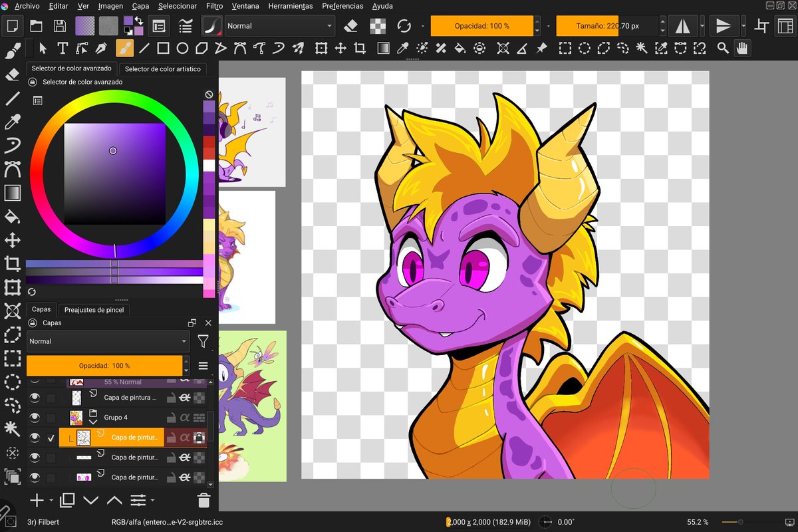Toggle wrap-around mode icon
This screenshot has width=798, height=532.
pos(762,26)
